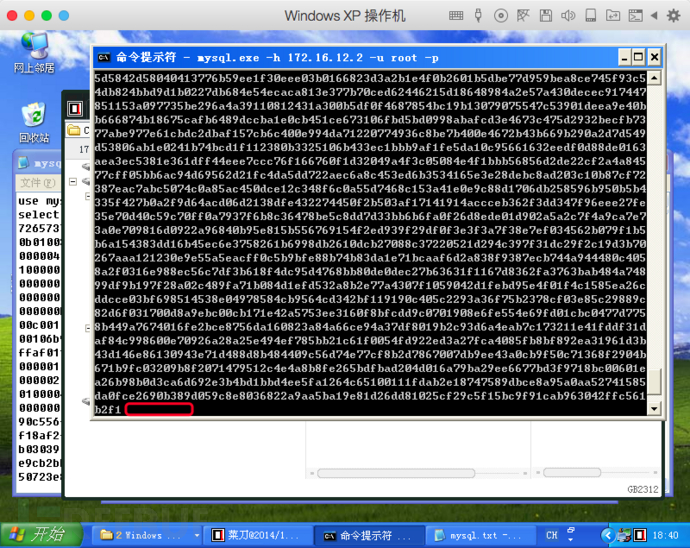Click the 'b2f1' last console line
690x548 pixels.
pos(107,409)
